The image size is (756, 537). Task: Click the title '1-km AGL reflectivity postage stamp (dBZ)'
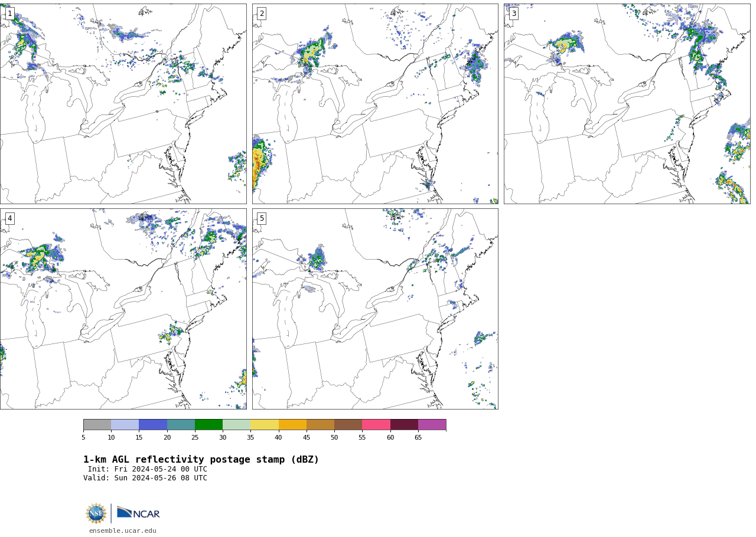pos(201,460)
